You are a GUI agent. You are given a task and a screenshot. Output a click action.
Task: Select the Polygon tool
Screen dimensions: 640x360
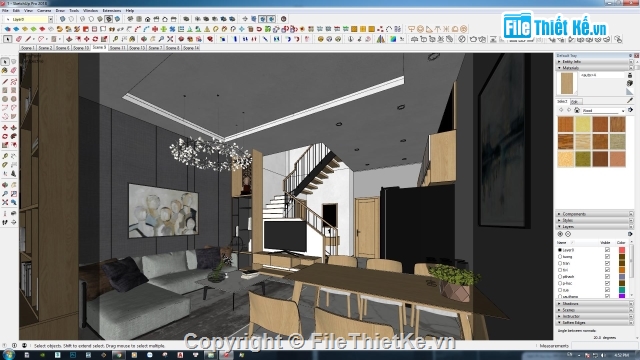pos(13,99)
